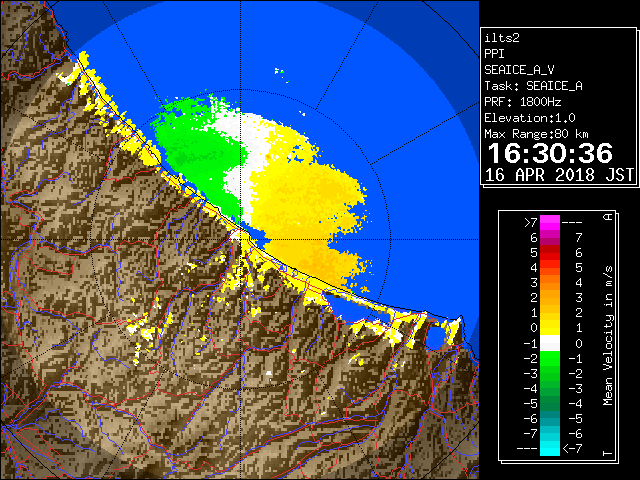Pick the white zero-velocity swatch on the scale
This screenshot has width=640, height=480.
click(x=550, y=343)
